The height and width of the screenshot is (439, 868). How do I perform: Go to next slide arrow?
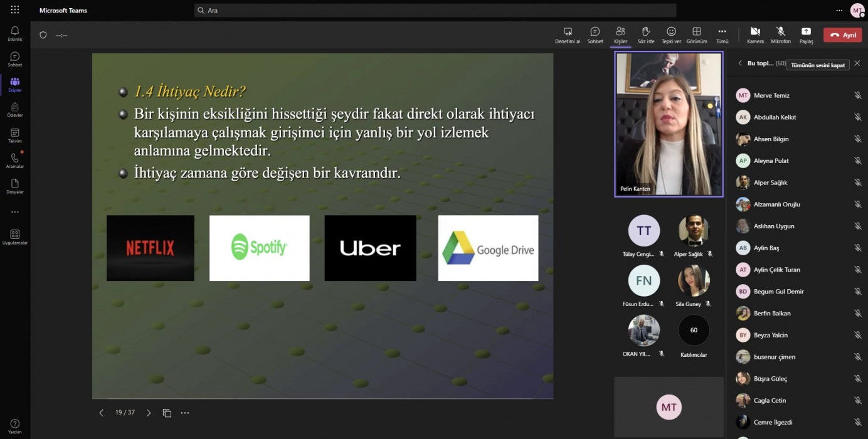tap(149, 413)
